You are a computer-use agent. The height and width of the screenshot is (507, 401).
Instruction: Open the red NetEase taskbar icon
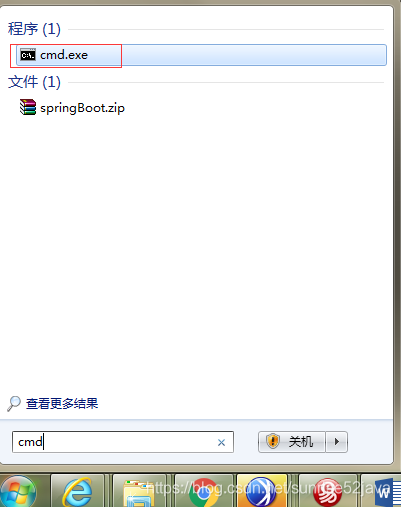[x=327, y=492]
